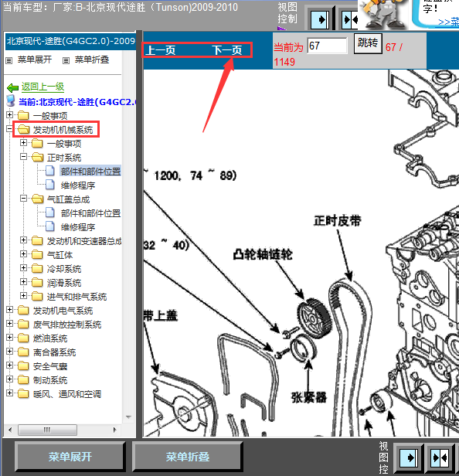Select the 正时系统 tree label
This screenshot has height=476, width=459.
(x=64, y=158)
